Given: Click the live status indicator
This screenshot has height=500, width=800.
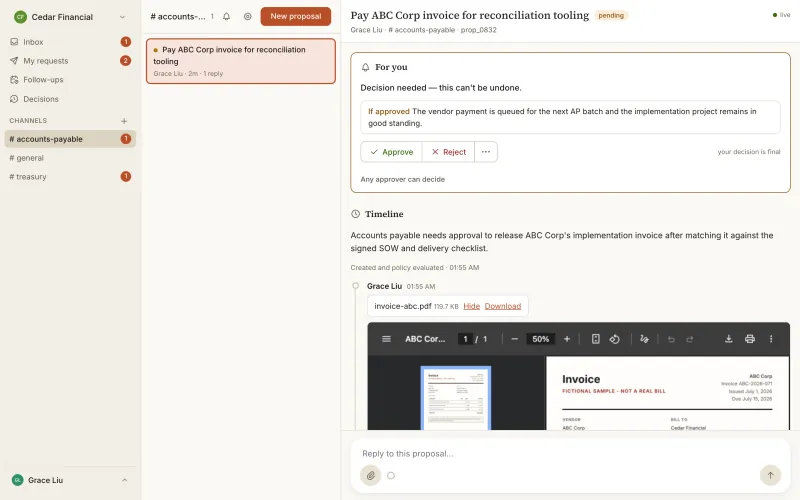Looking at the screenshot, I should (x=781, y=15).
